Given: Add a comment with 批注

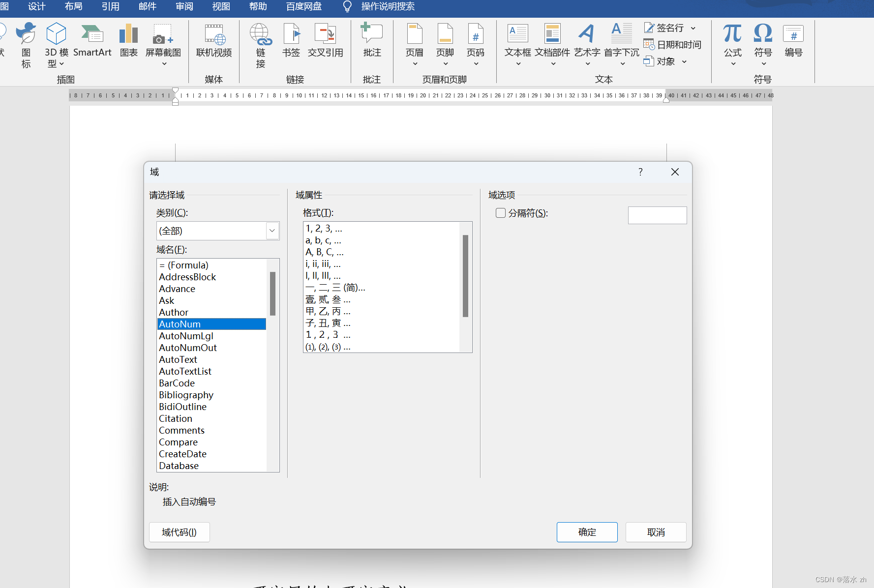Looking at the screenshot, I should click(372, 41).
